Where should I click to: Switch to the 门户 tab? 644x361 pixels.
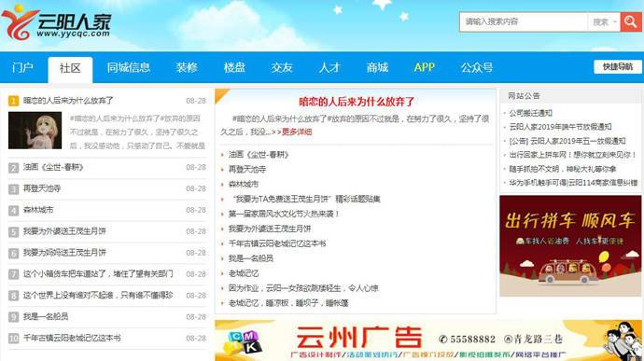(22, 68)
